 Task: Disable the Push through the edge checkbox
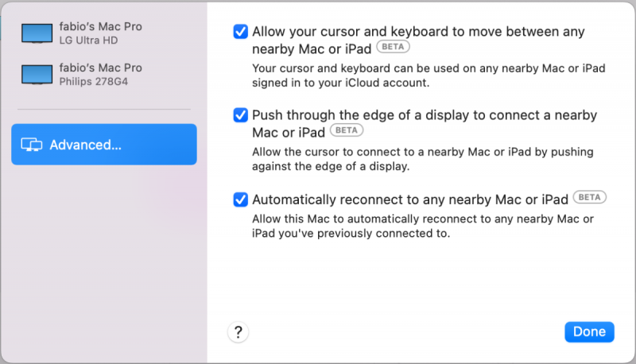241,115
